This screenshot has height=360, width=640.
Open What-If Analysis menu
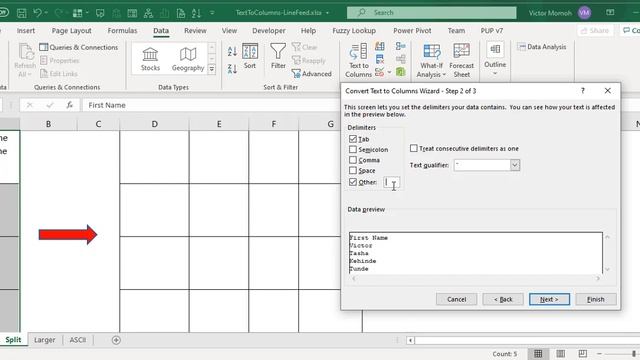[x=431, y=60]
